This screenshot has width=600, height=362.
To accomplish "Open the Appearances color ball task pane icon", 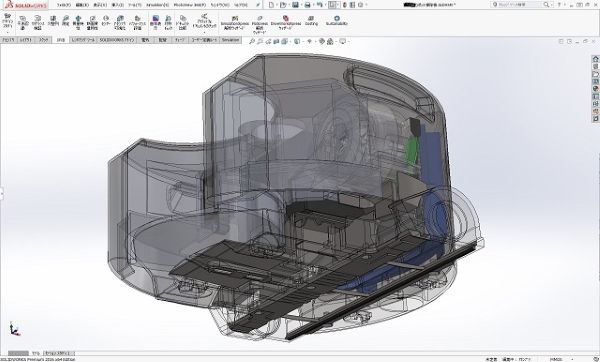I will pyautogui.click(x=595, y=89).
